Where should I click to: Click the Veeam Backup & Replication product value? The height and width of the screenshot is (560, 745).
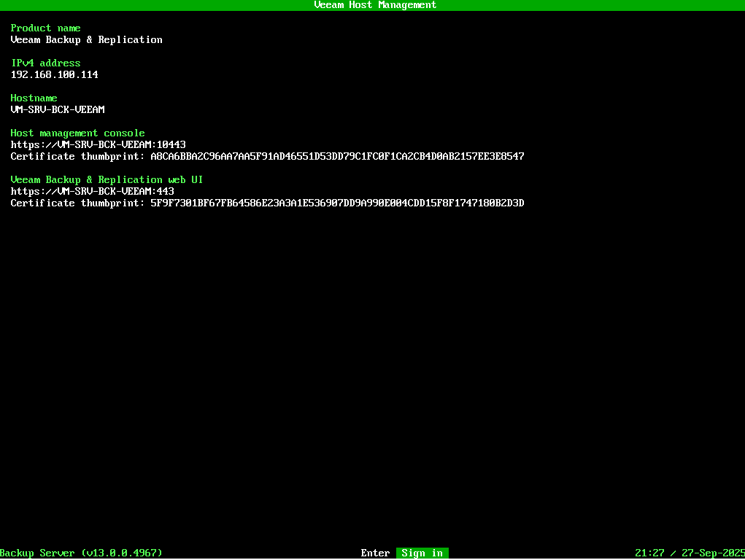86,40
